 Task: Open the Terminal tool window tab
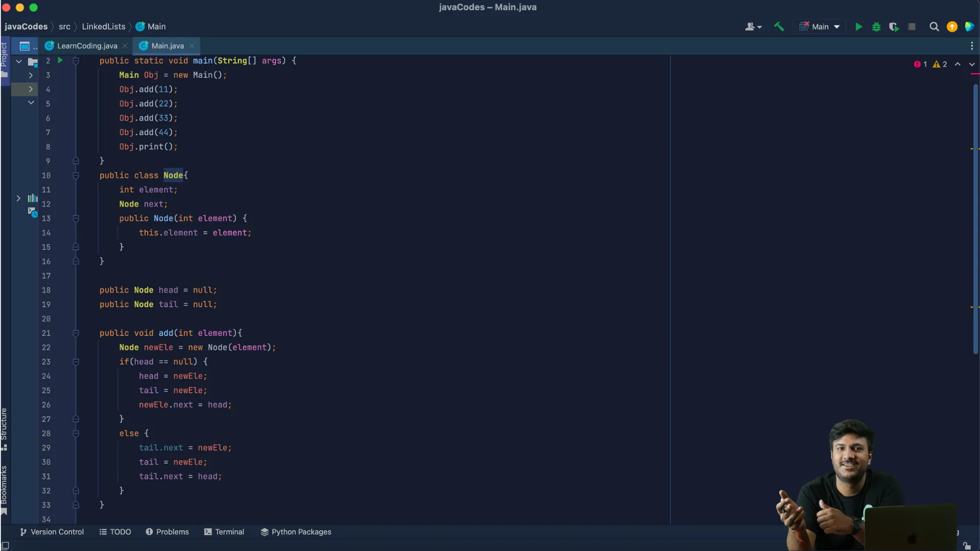(224, 532)
